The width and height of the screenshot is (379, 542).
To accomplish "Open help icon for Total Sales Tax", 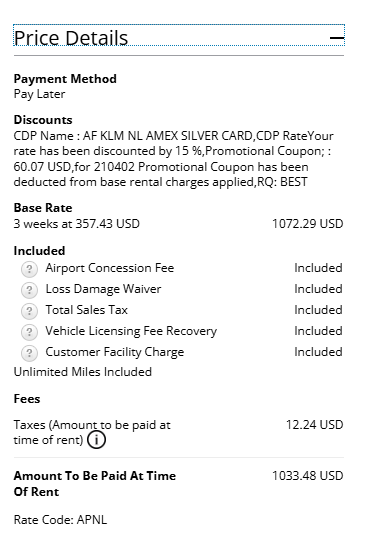I will (x=29, y=311).
